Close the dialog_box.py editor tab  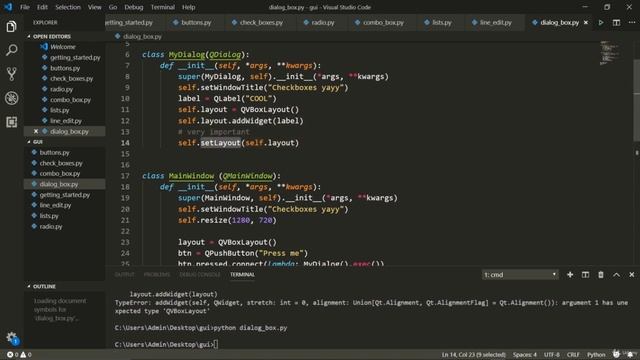pyautogui.click(x=586, y=22)
